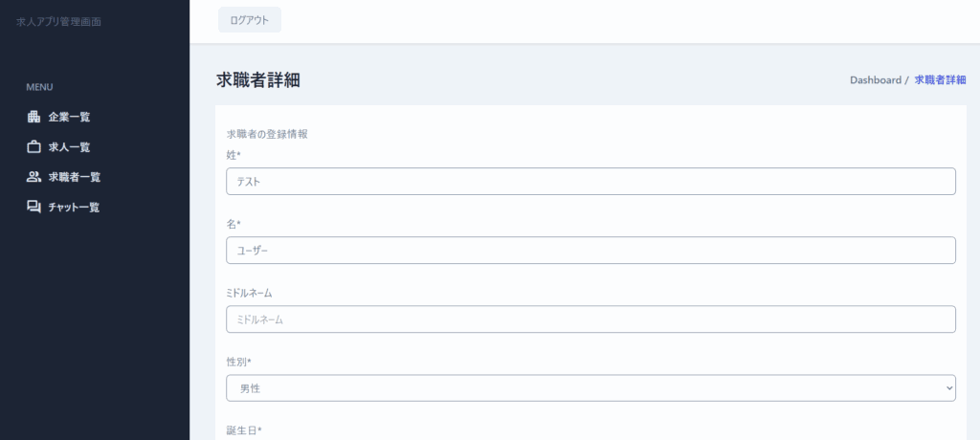Click into the ミドルネーム text field
Viewport: 980px width, 440px height.
tap(590, 319)
